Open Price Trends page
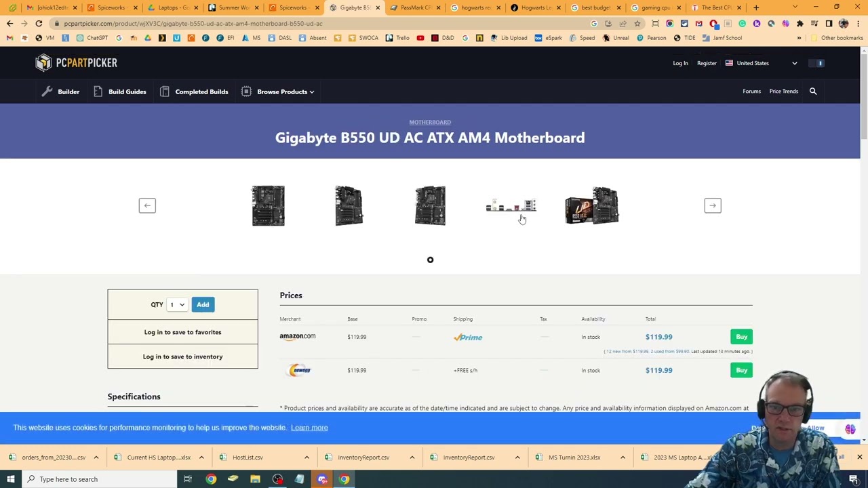 [783, 91]
